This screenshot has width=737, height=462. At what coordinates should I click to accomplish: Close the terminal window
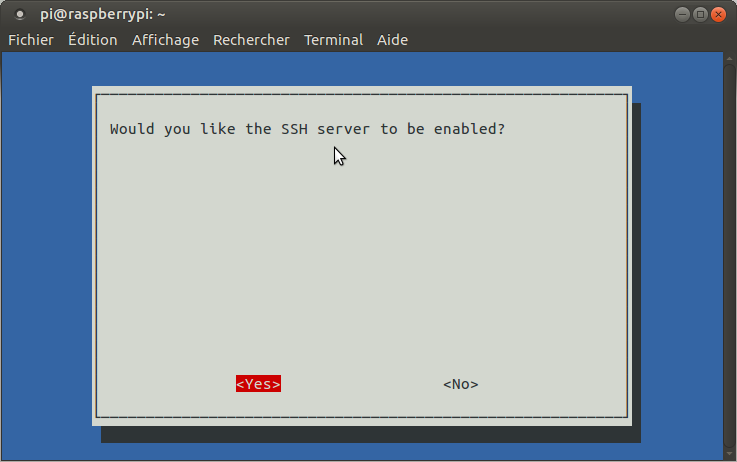click(x=718, y=15)
